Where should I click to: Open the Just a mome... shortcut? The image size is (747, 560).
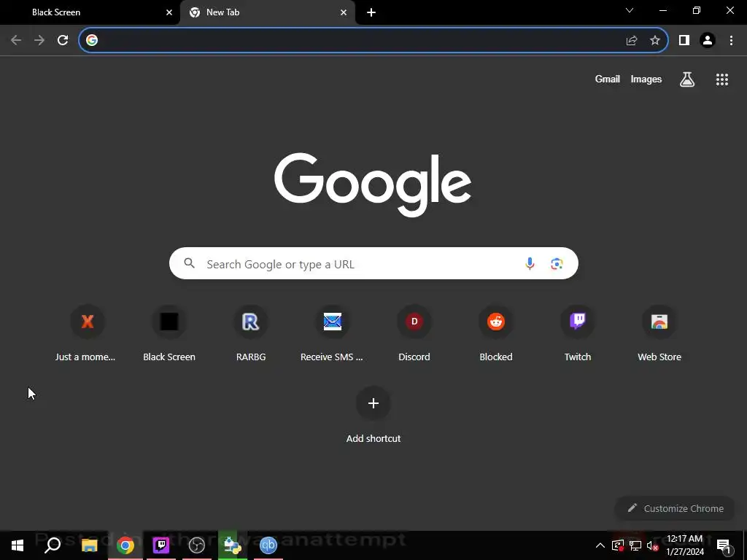[x=88, y=334]
